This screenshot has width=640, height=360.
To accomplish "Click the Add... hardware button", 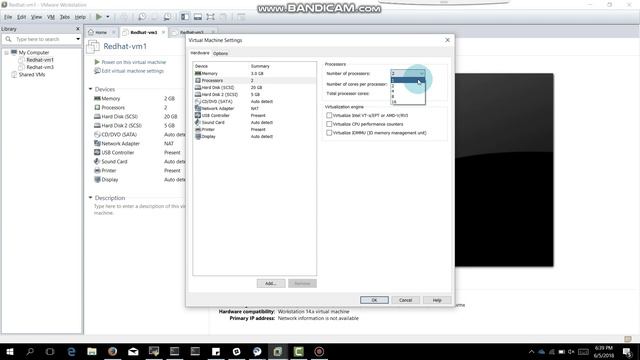I will [x=271, y=283].
